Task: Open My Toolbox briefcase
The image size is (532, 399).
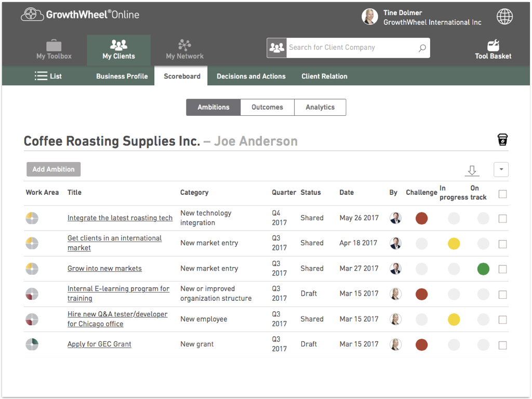Action: coord(54,50)
